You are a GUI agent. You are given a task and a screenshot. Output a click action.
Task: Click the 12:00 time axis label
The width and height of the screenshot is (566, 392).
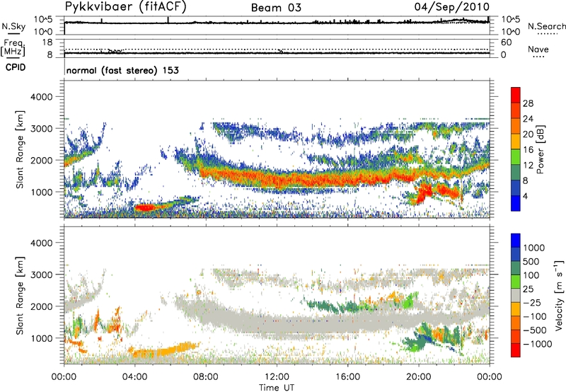(x=277, y=377)
